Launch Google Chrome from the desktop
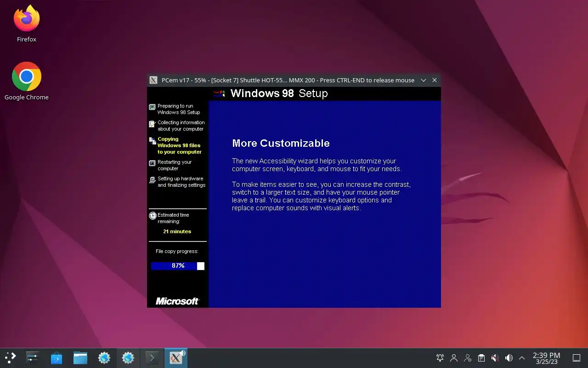The height and width of the screenshot is (368, 588). (27, 81)
